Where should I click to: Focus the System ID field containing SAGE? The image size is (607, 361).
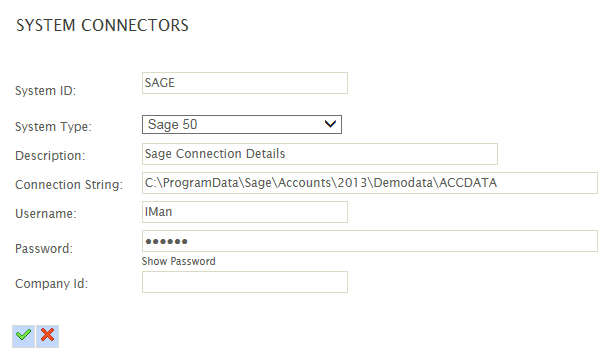pyautogui.click(x=245, y=83)
